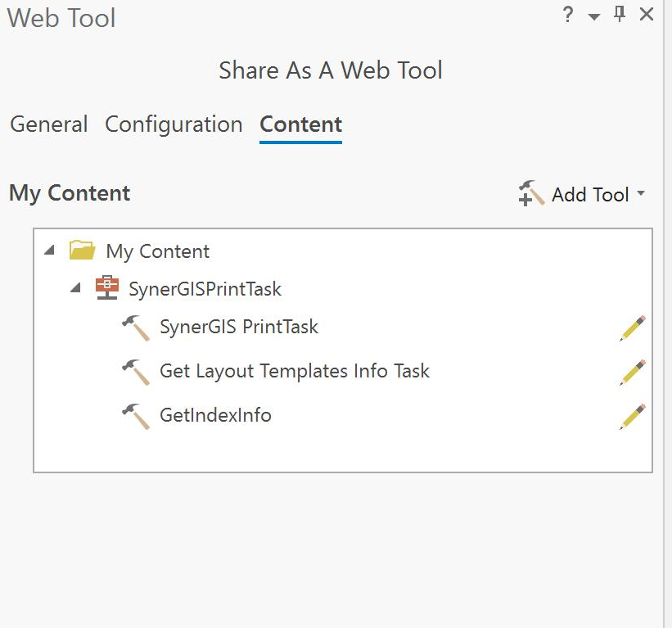Switch to the Configuration tab
The image size is (672, 628).
click(x=174, y=124)
